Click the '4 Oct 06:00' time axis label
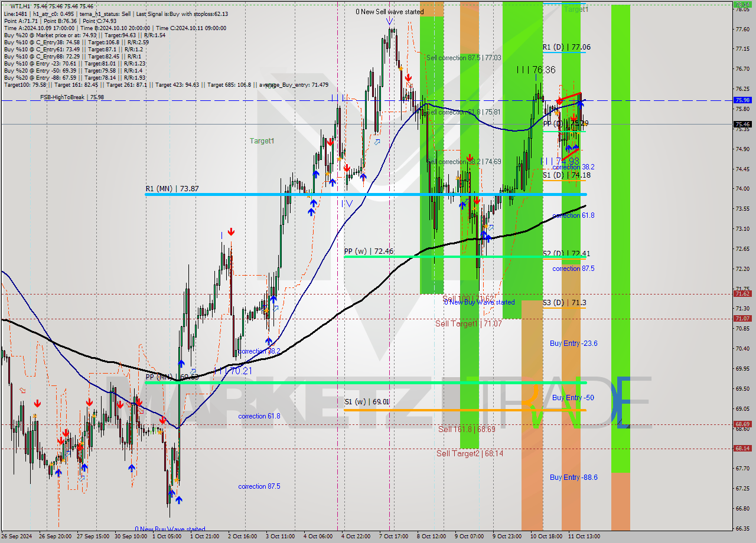This screenshot has height=543, width=756. (318, 537)
